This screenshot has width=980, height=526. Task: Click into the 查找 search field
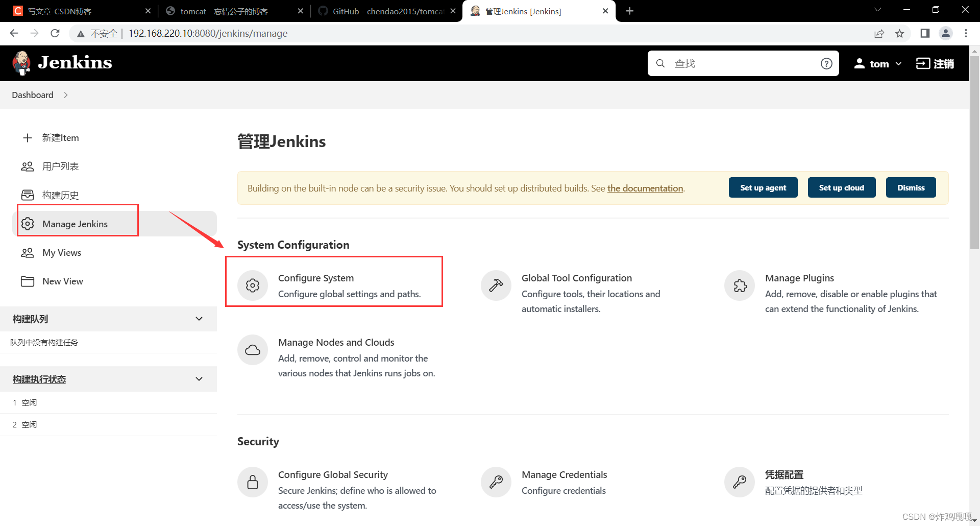(743, 63)
